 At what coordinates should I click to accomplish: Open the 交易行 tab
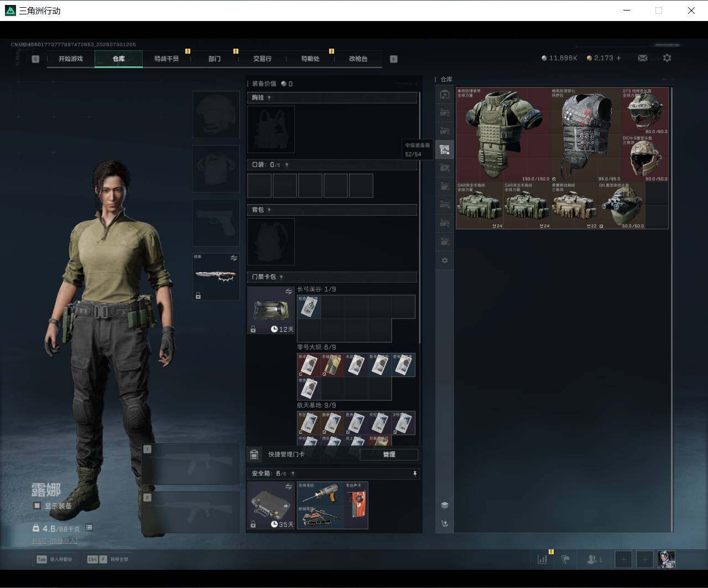point(262,59)
